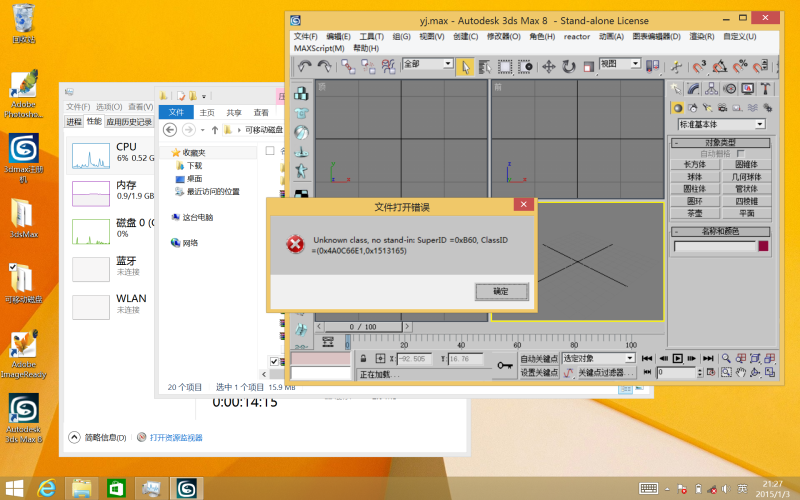Toggle the selection lock padlock icon
The width and height of the screenshot is (800, 500).
(364, 359)
